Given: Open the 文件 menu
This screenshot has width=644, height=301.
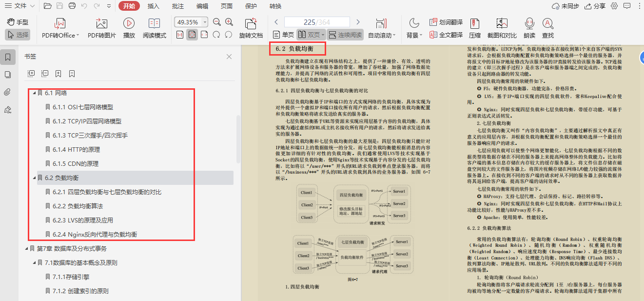Looking at the screenshot, I should click(x=20, y=6).
